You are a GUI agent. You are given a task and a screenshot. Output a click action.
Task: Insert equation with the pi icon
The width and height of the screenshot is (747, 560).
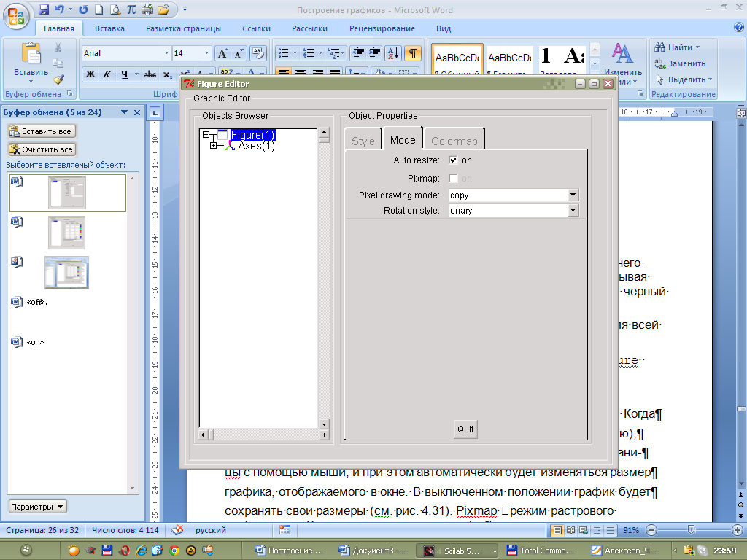click(x=131, y=9)
